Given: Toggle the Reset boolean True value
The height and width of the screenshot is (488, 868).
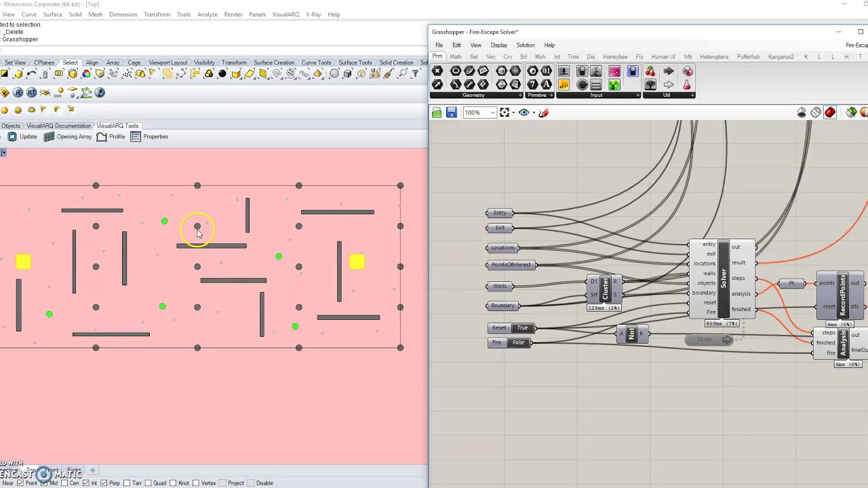Looking at the screenshot, I should pos(522,328).
